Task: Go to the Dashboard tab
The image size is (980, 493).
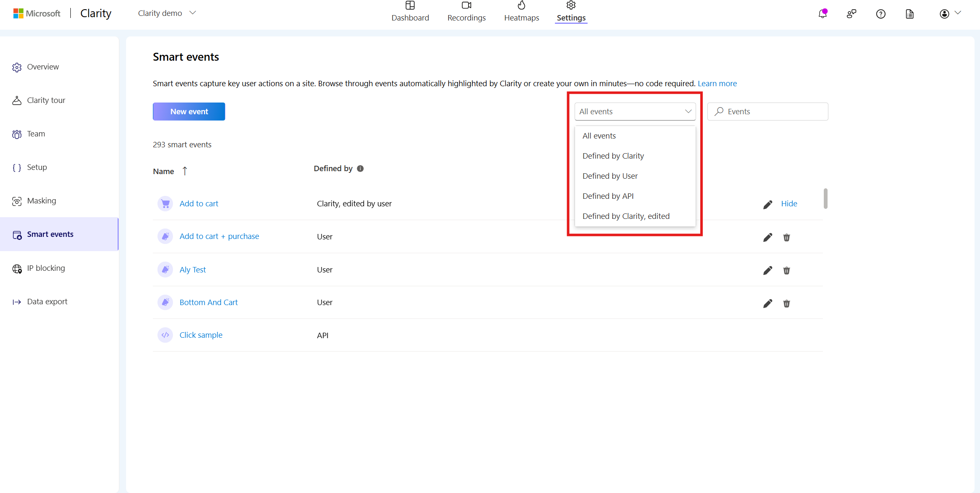Action: point(410,12)
